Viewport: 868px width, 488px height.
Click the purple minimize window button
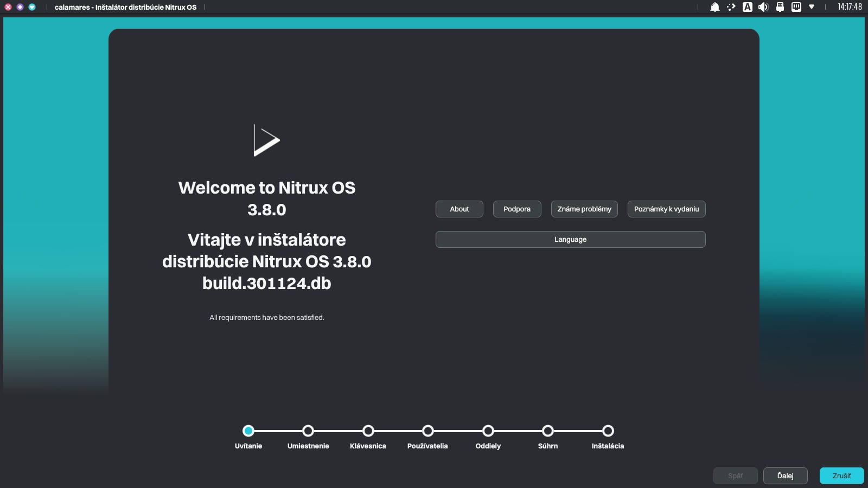(x=20, y=7)
